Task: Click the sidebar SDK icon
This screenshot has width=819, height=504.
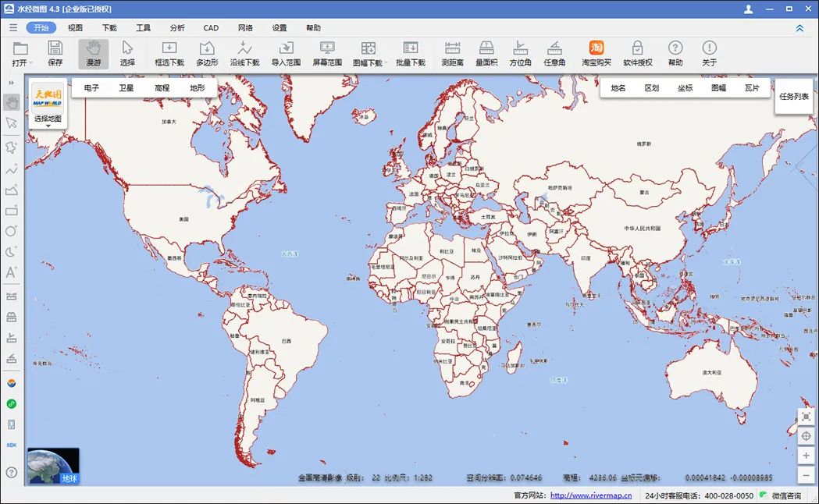Action: coord(12,445)
